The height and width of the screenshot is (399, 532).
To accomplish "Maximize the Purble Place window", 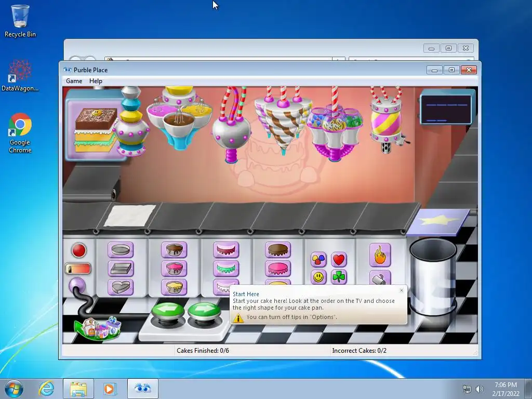I will (451, 70).
